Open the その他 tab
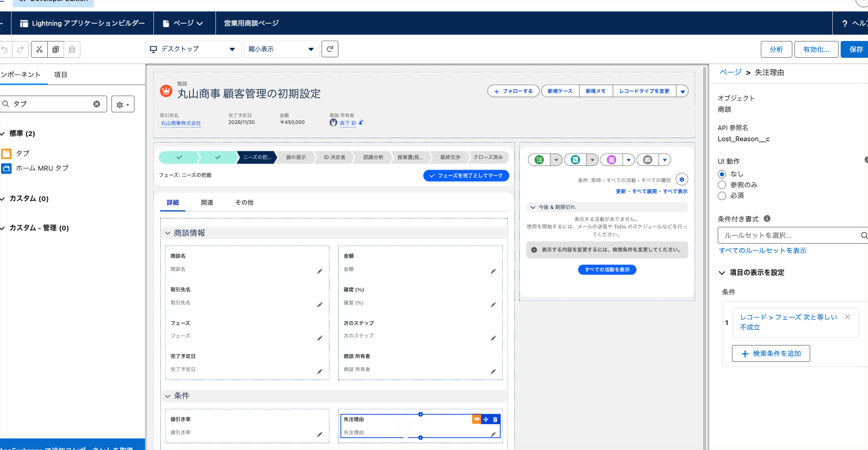Image resolution: width=868 pixels, height=450 pixels. click(x=244, y=203)
